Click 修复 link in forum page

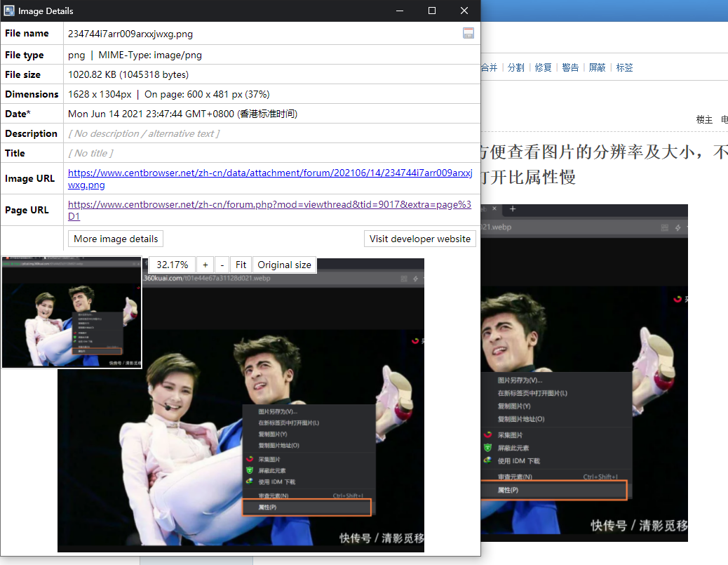click(x=543, y=68)
